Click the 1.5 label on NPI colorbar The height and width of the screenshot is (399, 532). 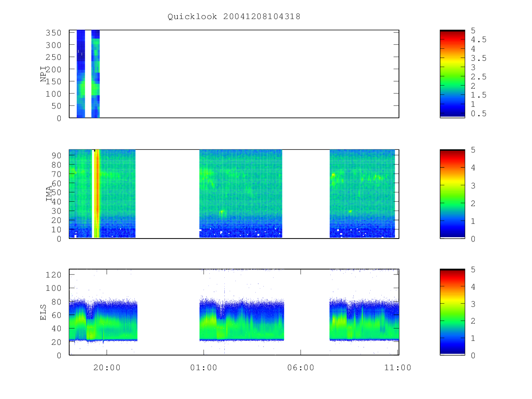478,95
